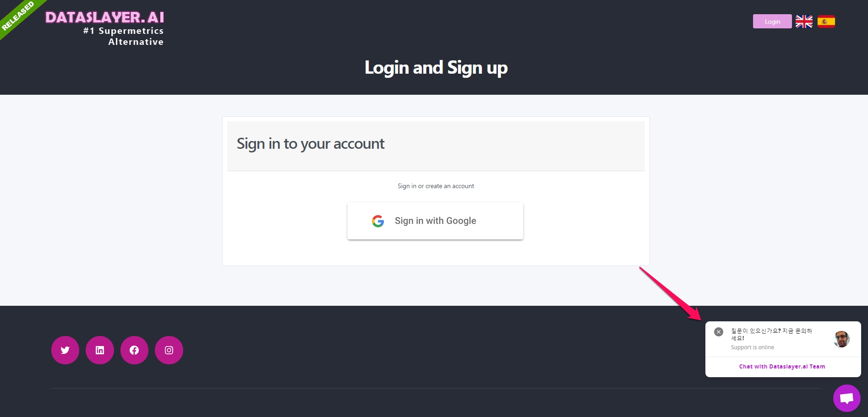The width and height of the screenshot is (868, 417).
Task: Click the pink Login button
Action: point(772,22)
